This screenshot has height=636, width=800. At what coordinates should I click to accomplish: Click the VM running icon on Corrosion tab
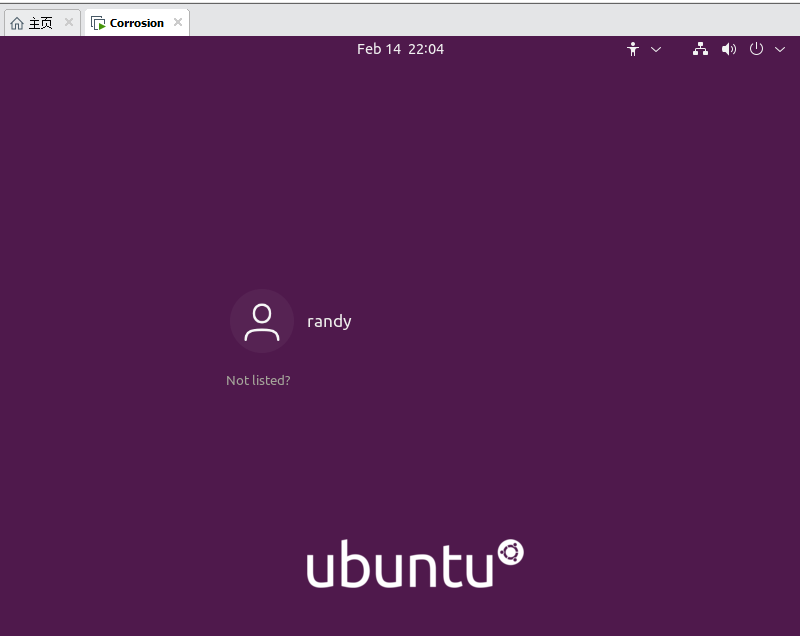pyautogui.click(x=98, y=23)
